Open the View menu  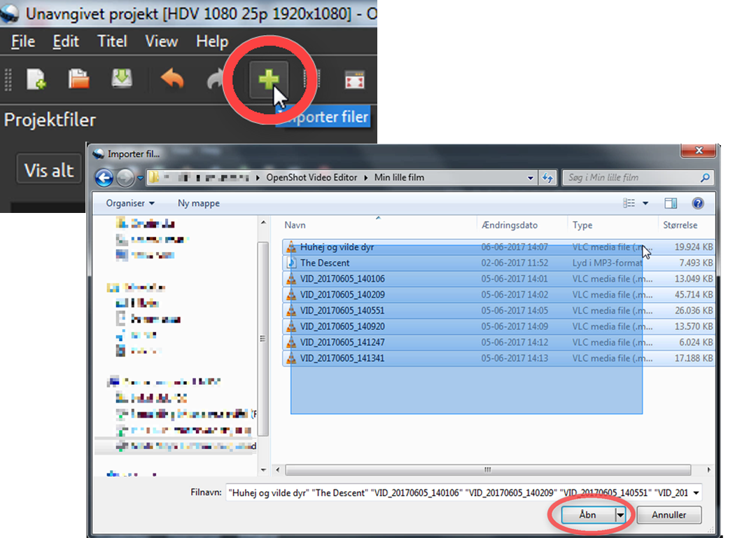coord(162,41)
